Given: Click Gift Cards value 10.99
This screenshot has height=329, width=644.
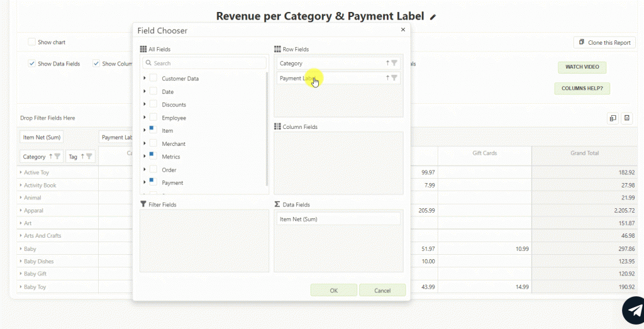Looking at the screenshot, I should (x=522, y=249).
